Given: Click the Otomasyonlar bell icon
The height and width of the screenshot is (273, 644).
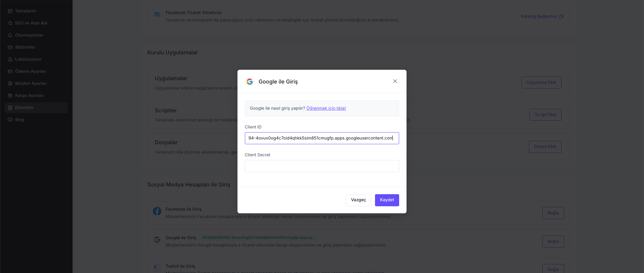Looking at the screenshot, I should (10, 35).
